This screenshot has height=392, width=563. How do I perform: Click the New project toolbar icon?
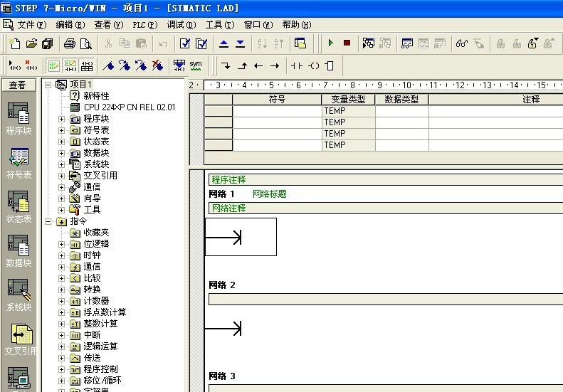point(15,44)
